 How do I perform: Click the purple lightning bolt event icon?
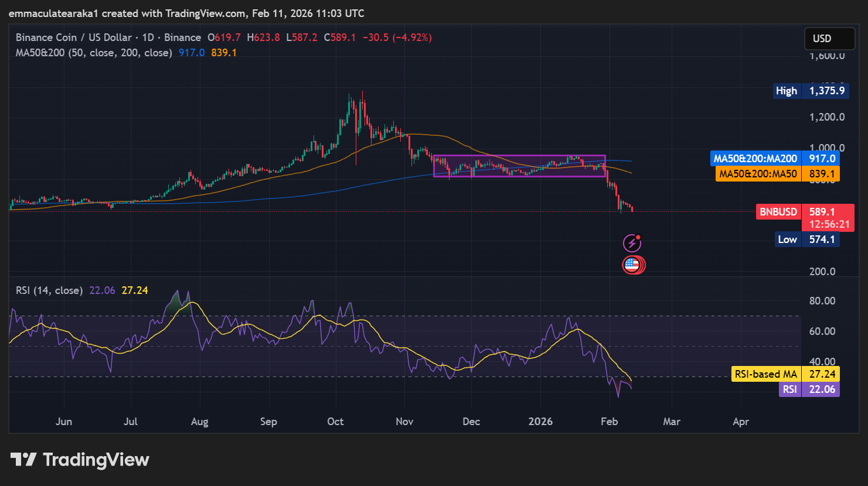point(631,243)
